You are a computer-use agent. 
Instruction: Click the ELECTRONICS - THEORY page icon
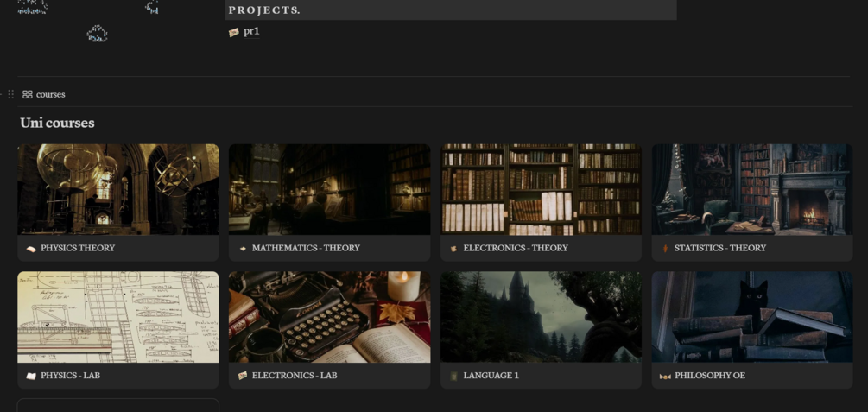[454, 249]
